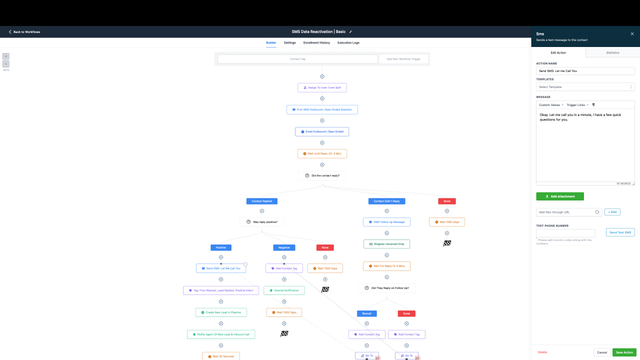Add step above Ringless Voicemail Drop node

(x=387, y=233)
